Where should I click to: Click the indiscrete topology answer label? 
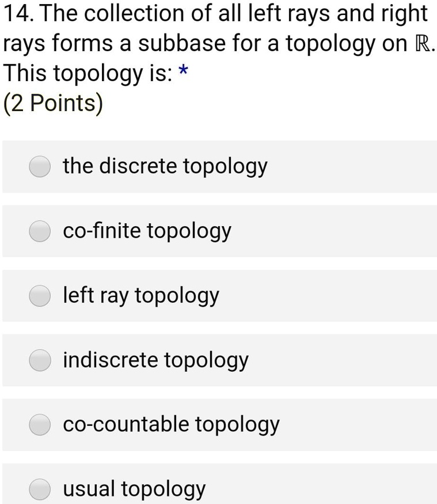155,360
